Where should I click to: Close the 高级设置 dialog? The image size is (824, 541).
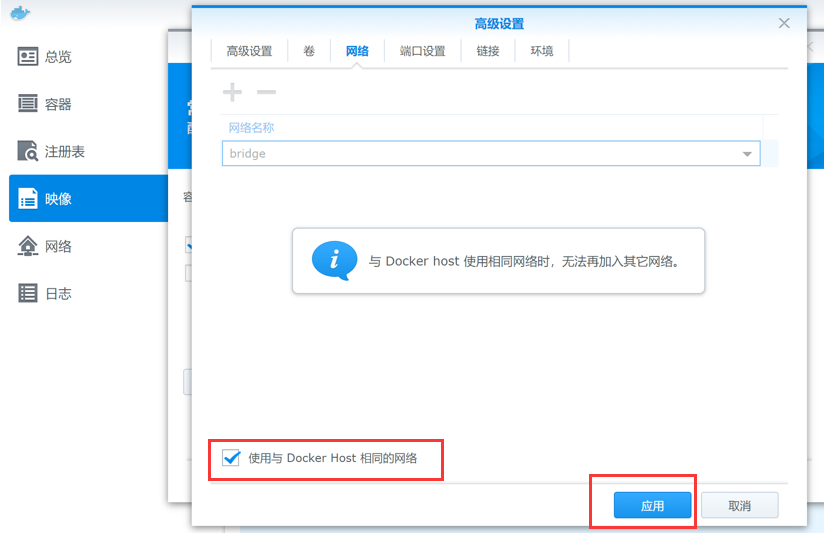(784, 23)
